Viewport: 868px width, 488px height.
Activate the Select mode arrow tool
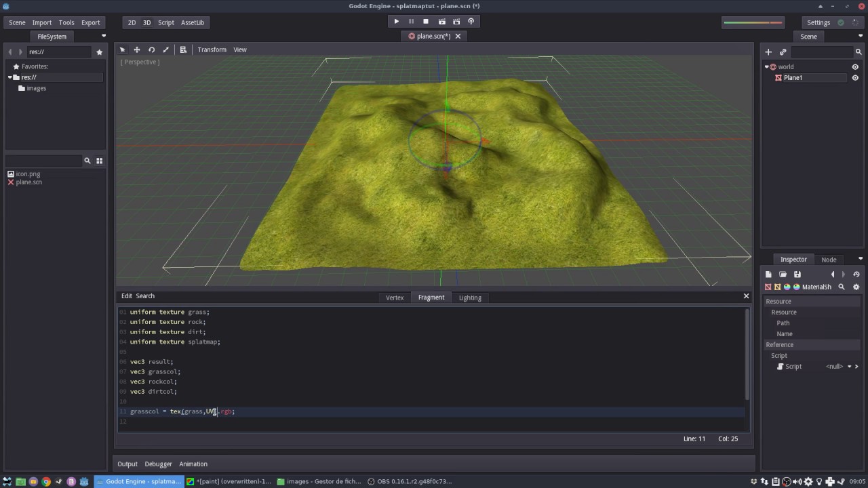click(123, 49)
